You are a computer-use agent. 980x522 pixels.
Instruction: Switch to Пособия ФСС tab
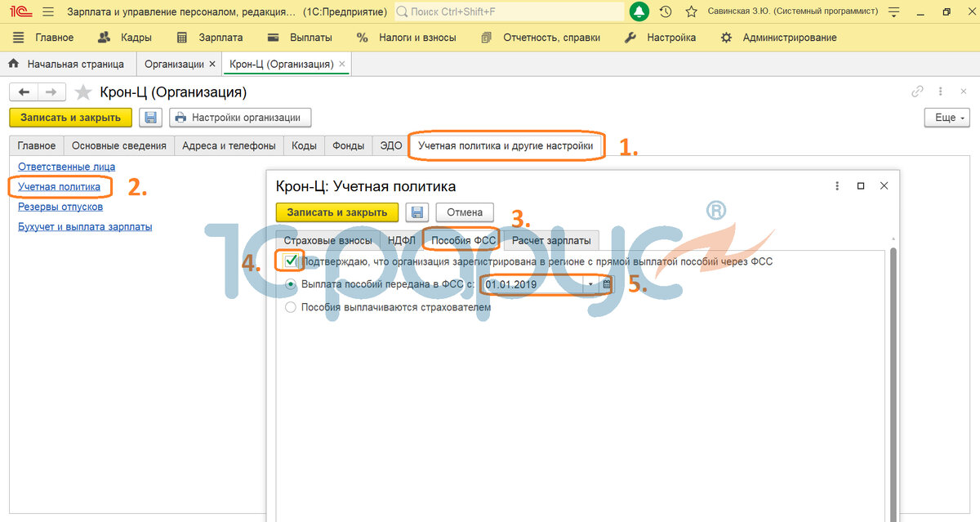click(x=463, y=240)
